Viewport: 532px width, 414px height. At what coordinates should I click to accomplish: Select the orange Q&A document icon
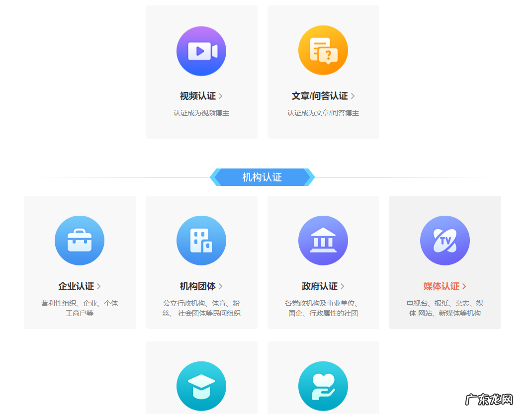point(323,50)
